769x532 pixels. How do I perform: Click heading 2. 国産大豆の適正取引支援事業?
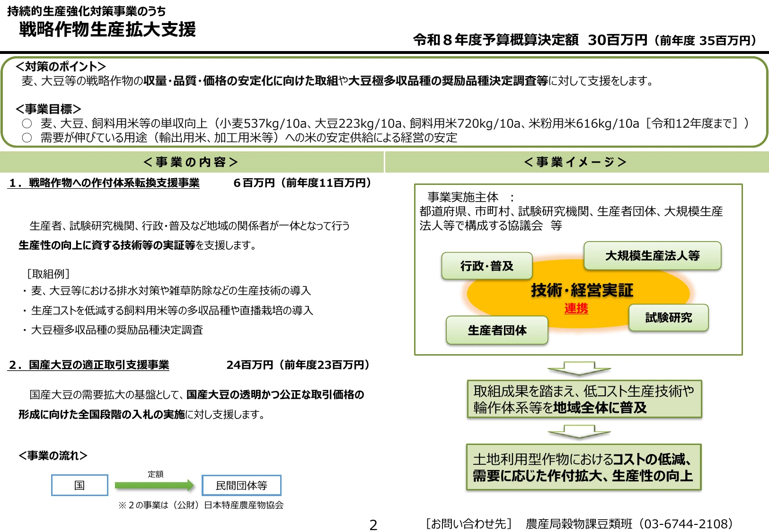point(89,365)
